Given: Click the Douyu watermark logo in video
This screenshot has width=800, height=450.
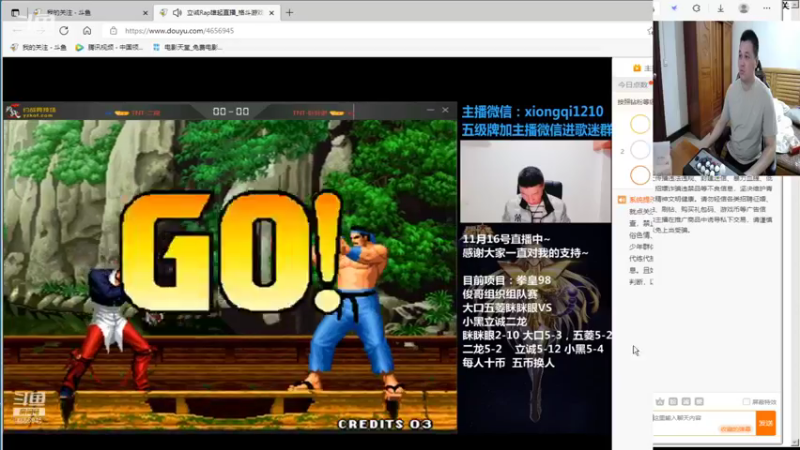Looking at the screenshot, I should pos(29,407).
